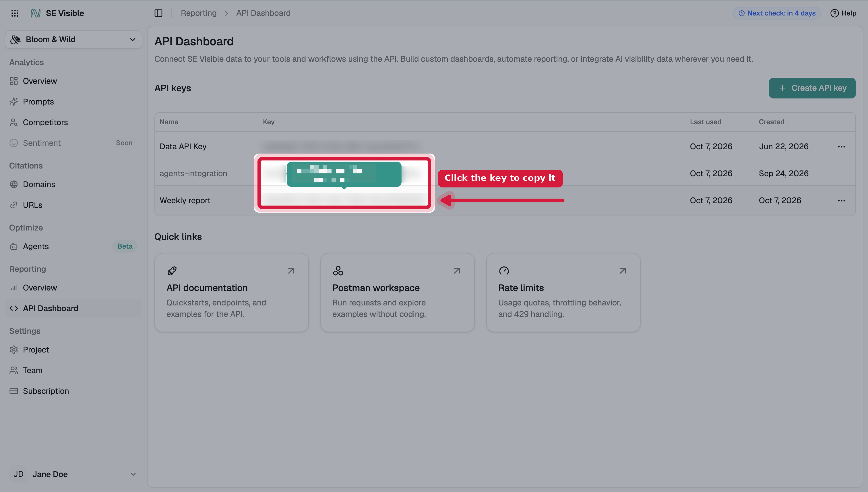Open Postman workspace external arrow
Screen dimensions: 868x492
(x=457, y=271)
